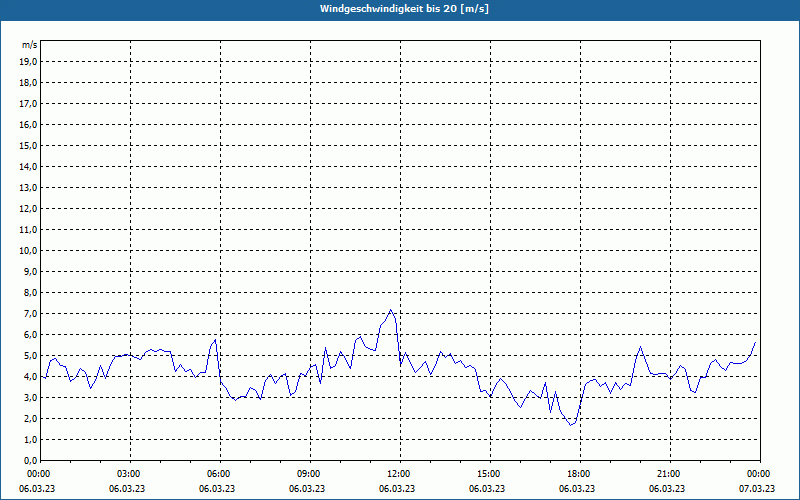Select the 'm/s' unit label on the axis

click(29, 45)
